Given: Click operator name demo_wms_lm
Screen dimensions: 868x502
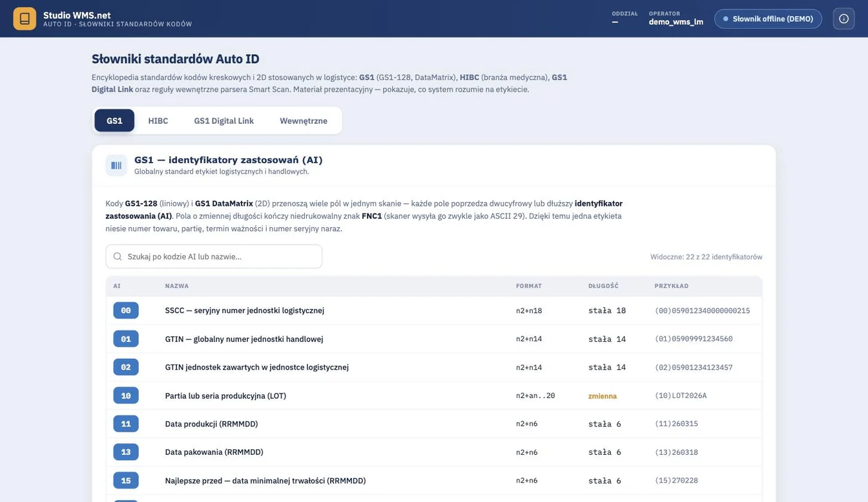Looking at the screenshot, I should pyautogui.click(x=676, y=22).
